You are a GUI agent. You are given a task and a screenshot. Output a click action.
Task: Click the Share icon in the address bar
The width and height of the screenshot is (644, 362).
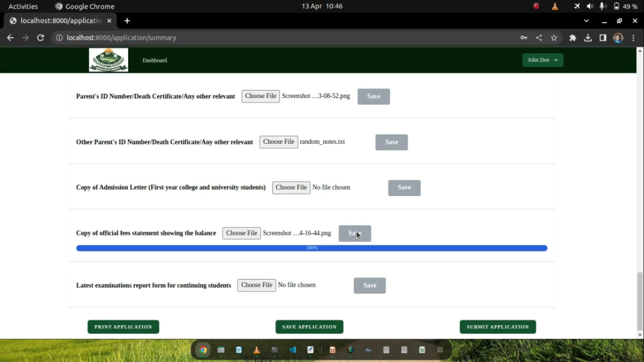tap(539, 38)
